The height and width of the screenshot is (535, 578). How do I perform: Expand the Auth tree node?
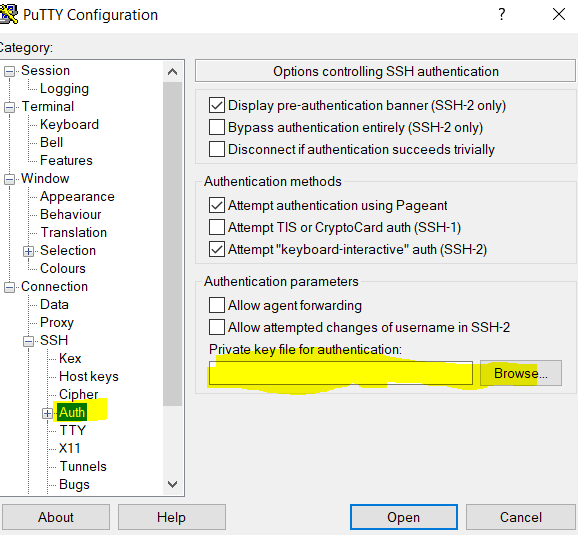pos(47,413)
